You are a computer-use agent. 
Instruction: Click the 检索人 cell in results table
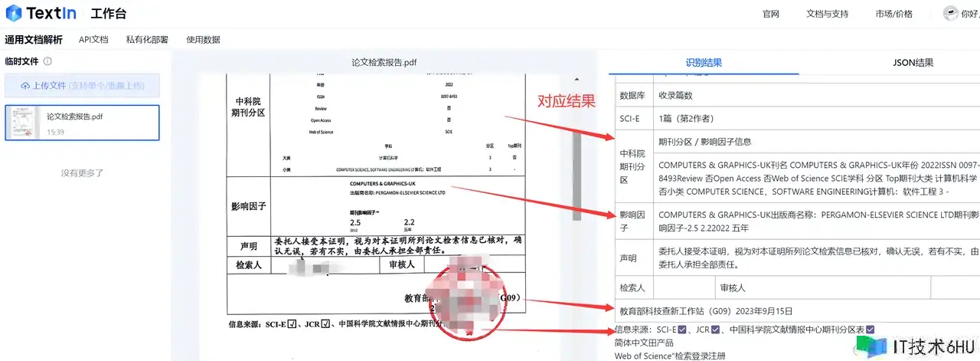point(632,288)
